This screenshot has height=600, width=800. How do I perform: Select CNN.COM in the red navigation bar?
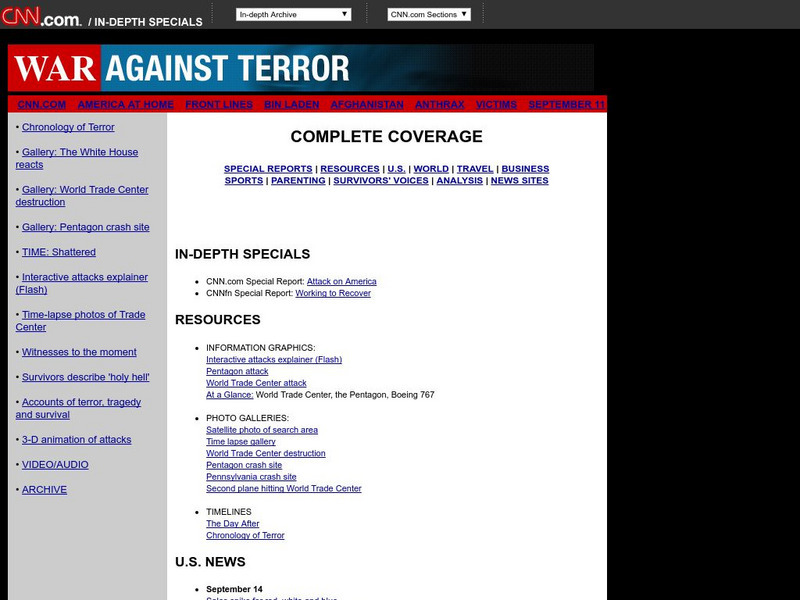pyautogui.click(x=41, y=105)
